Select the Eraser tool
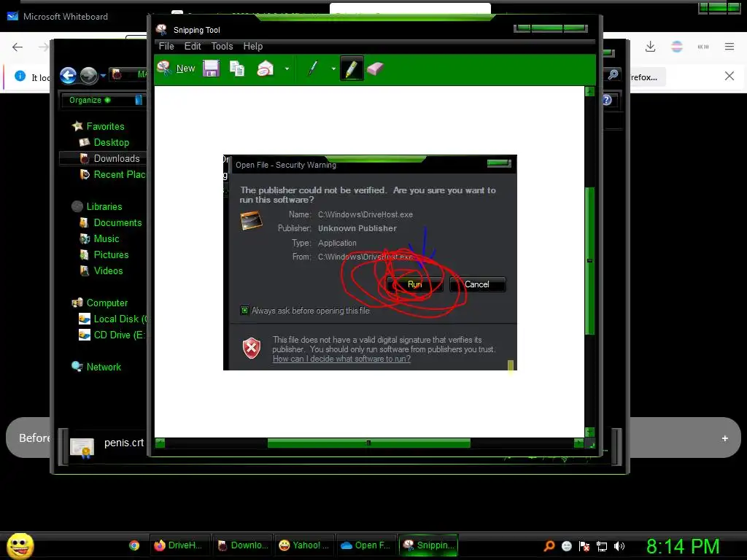 376,69
